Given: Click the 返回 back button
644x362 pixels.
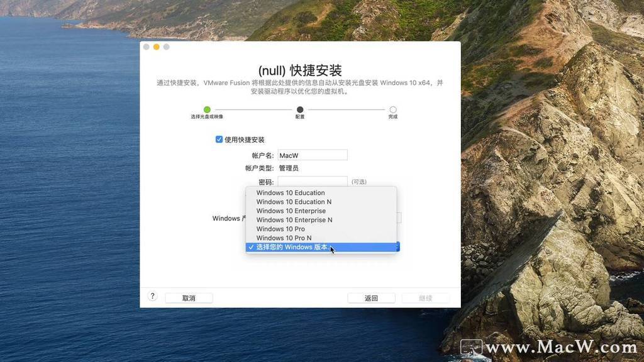Looking at the screenshot, I should (x=371, y=298).
